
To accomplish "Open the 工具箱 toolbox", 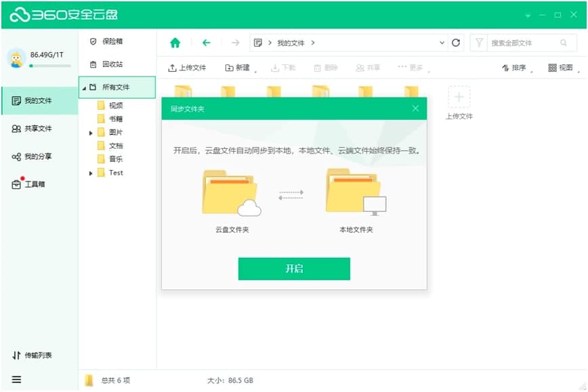I will [x=28, y=184].
